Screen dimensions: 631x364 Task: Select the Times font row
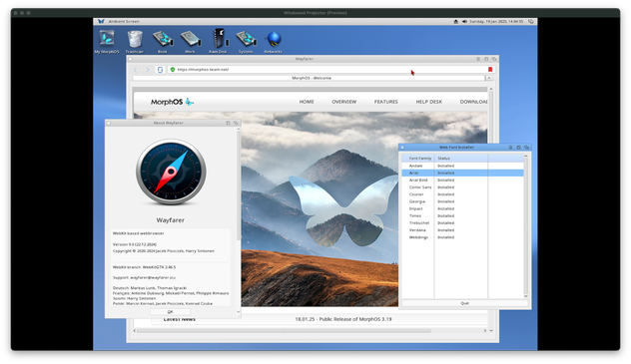(x=462, y=216)
